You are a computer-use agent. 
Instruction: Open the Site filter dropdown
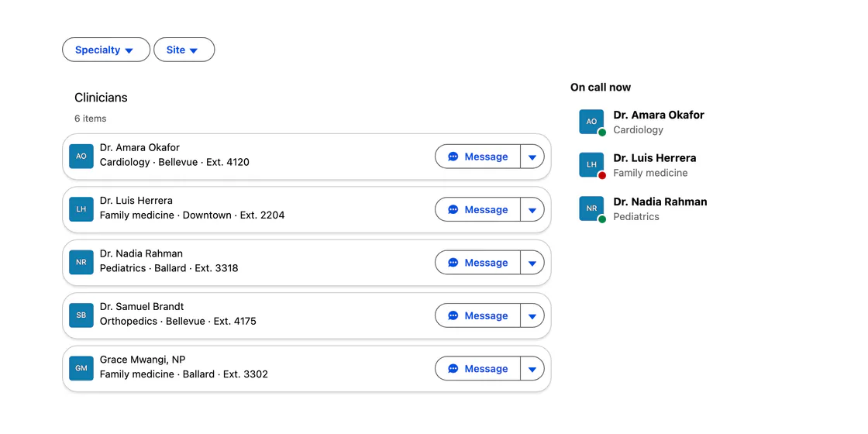(x=184, y=50)
